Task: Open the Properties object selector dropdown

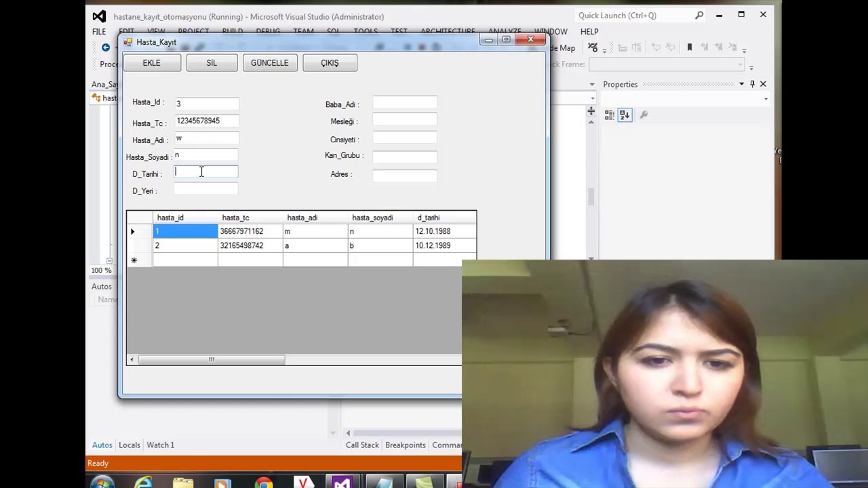Action: click(x=766, y=99)
